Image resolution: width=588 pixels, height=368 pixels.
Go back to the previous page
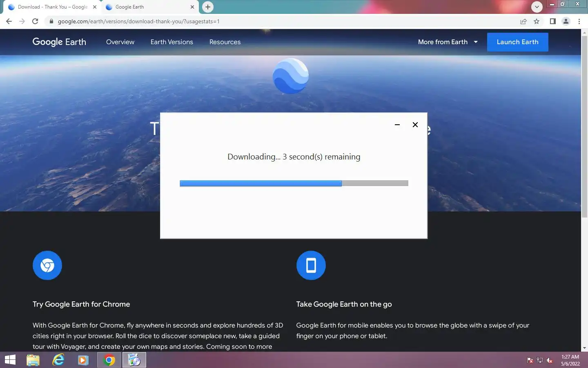(x=9, y=21)
